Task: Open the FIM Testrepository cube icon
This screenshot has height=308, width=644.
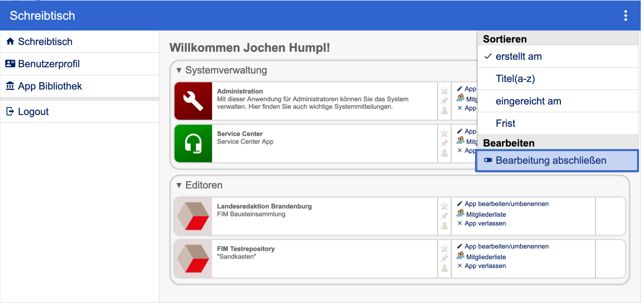Action: (x=193, y=259)
